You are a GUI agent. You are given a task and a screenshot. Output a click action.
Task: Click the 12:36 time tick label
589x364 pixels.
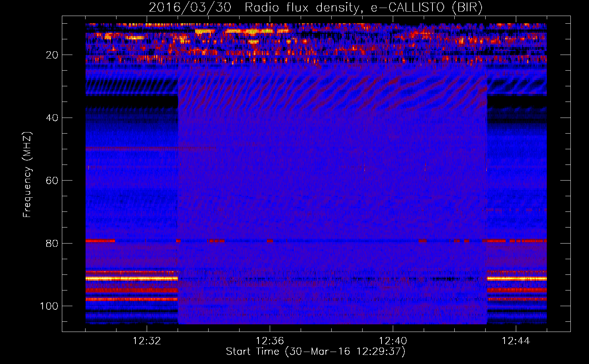tap(270, 341)
